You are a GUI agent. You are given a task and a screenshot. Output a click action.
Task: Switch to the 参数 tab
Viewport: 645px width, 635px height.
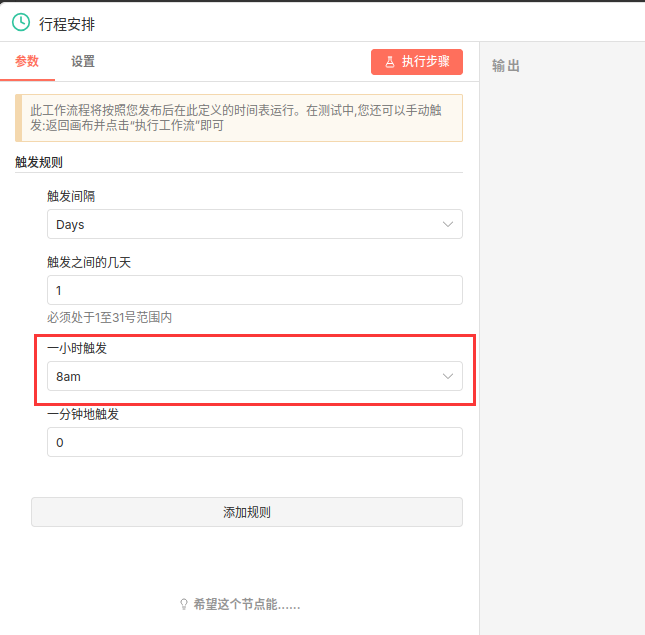(x=27, y=61)
